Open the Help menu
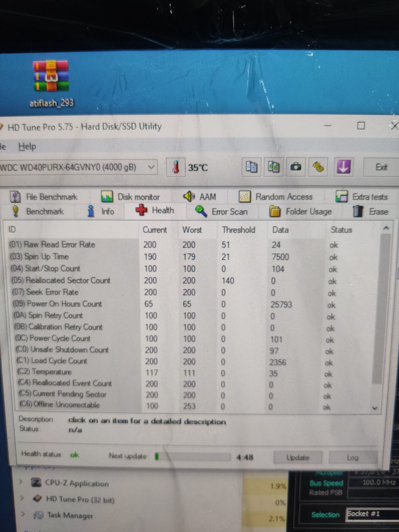399x532 pixels. point(27,146)
